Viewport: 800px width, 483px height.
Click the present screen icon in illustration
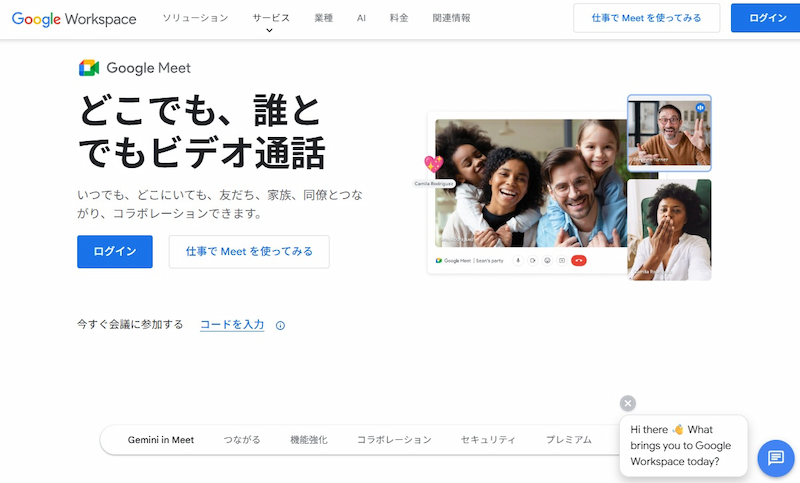coord(562,261)
